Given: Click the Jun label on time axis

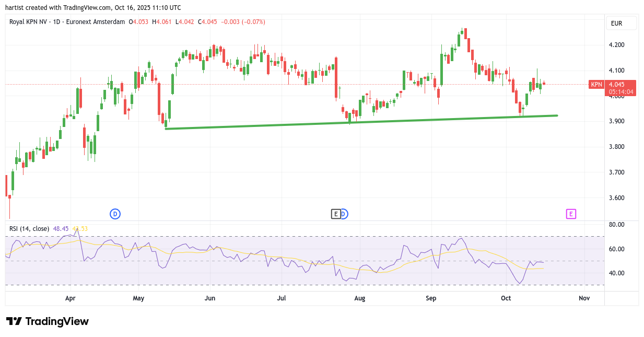Looking at the screenshot, I should tap(210, 298).
